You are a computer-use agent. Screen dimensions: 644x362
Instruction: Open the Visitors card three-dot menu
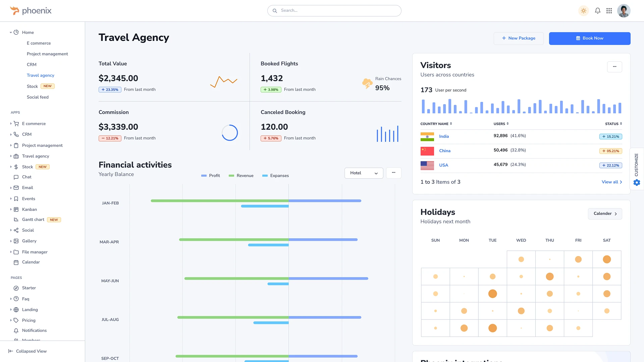click(614, 67)
